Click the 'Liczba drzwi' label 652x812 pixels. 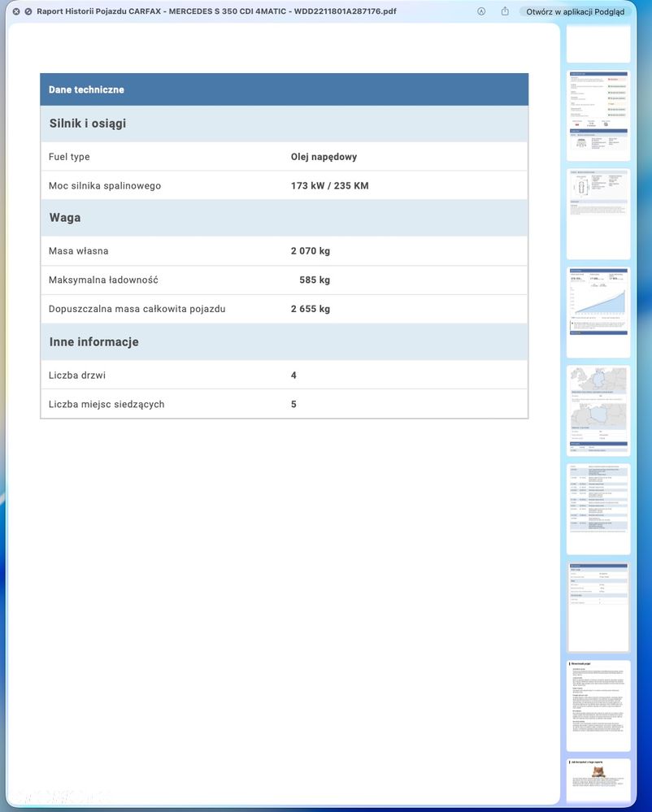click(x=76, y=376)
